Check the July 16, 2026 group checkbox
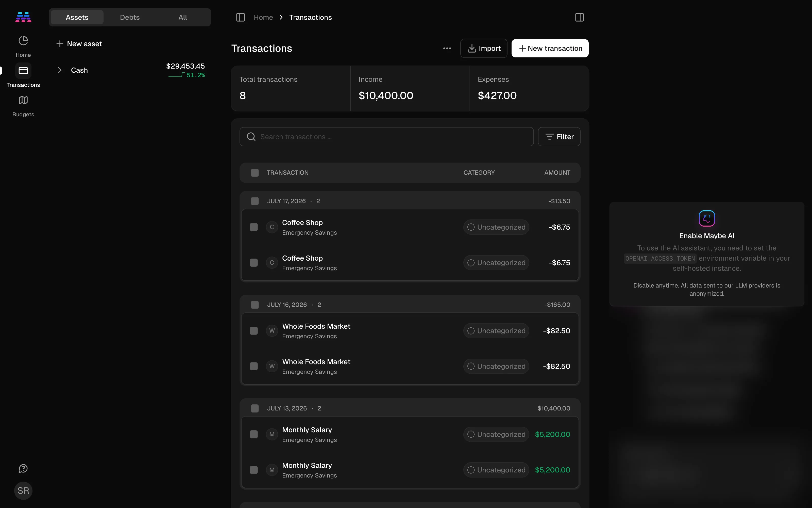Image resolution: width=812 pixels, height=508 pixels. coord(255,305)
